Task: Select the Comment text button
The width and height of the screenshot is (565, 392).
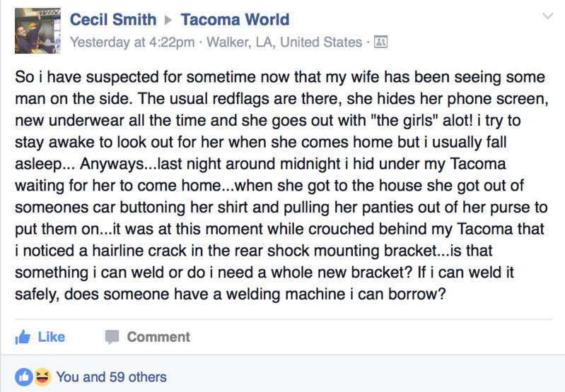Action: [x=158, y=337]
